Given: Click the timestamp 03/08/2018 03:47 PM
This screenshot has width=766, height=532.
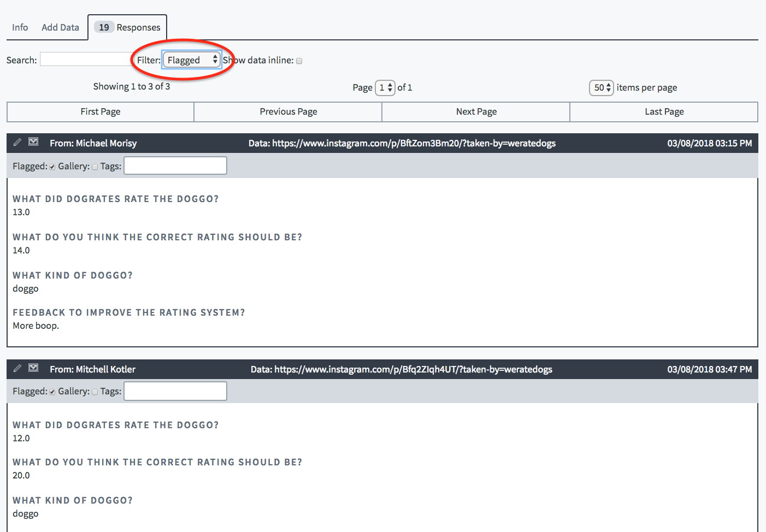Looking at the screenshot, I should pos(710,369).
